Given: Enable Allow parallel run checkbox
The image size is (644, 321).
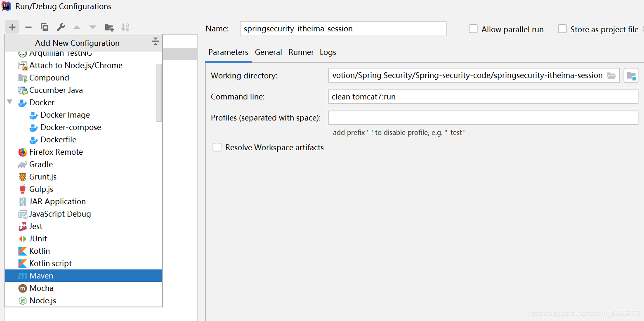Looking at the screenshot, I should (473, 29).
